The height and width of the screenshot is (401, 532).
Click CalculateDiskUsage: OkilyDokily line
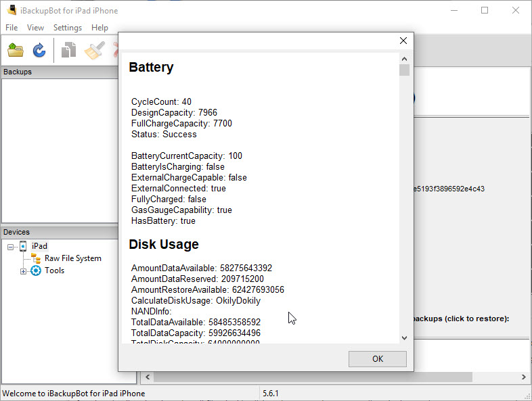(196, 301)
